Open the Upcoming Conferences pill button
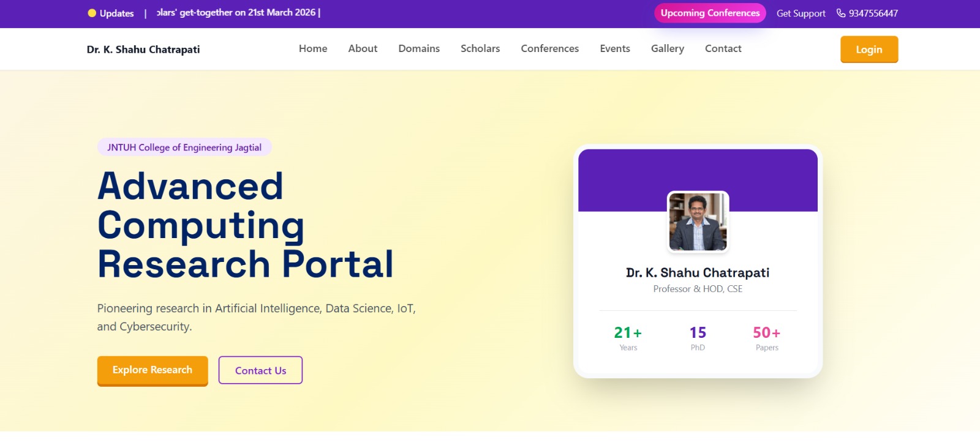Viewport: 980px width, 448px height. pyautogui.click(x=710, y=13)
